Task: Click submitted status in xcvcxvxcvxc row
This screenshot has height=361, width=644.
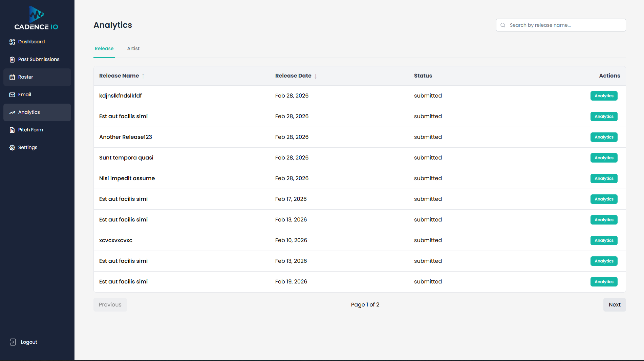Action: pos(428,240)
